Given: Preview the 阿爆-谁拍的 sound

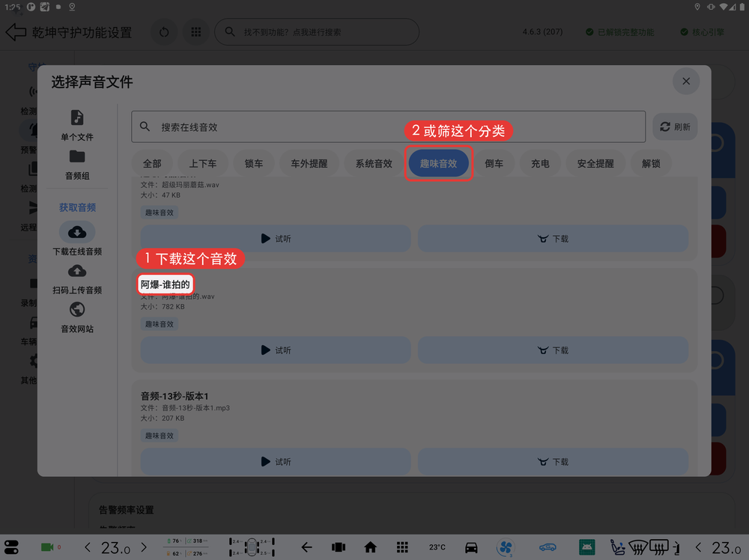Looking at the screenshot, I should pos(276,350).
